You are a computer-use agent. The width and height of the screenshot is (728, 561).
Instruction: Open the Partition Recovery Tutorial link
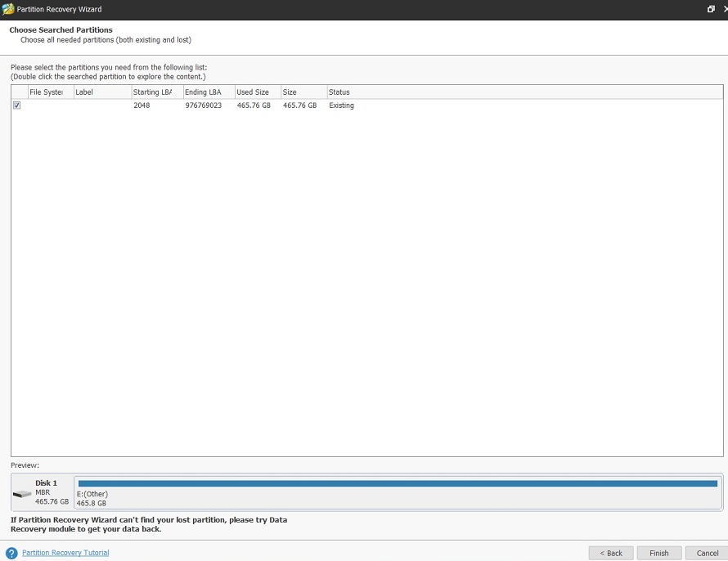pyautogui.click(x=65, y=553)
